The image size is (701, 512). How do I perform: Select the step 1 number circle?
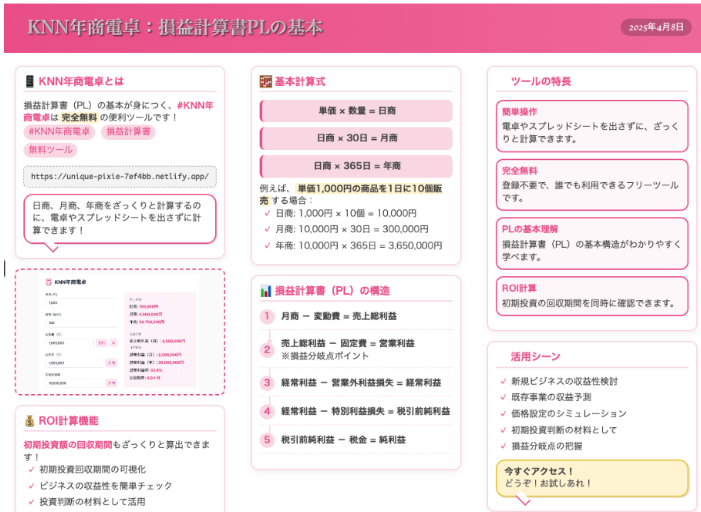tap(267, 317)
